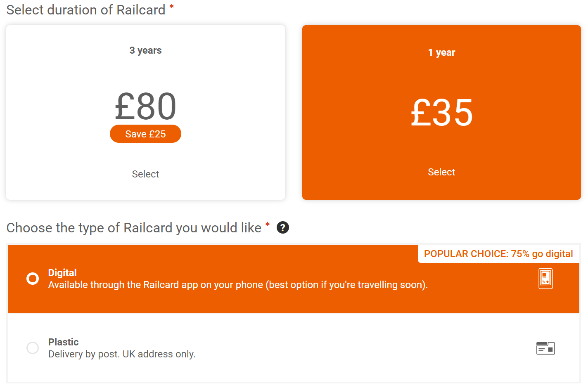Click the £35 price text
The height and width of the screenshot is (390, 588).
point(441,113)
